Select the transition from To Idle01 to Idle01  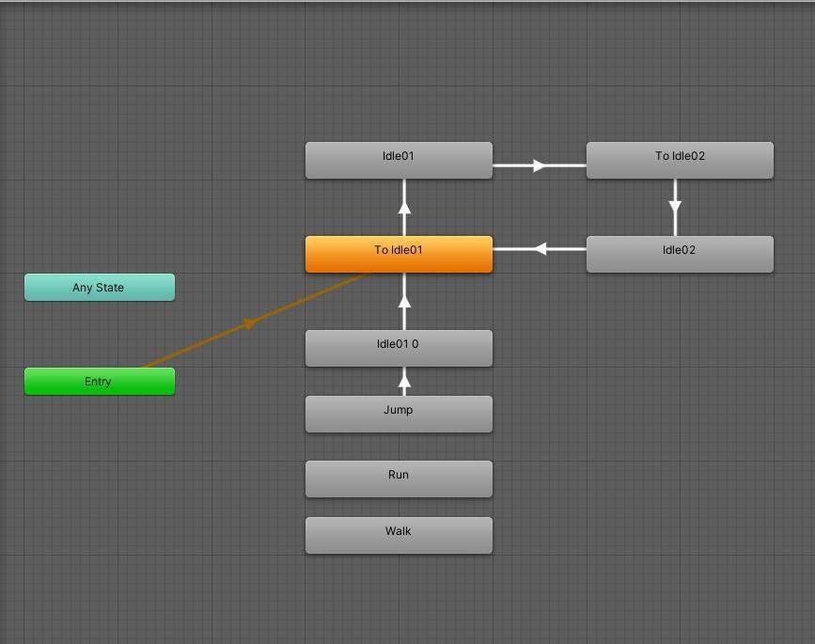(x=403, y=207)
